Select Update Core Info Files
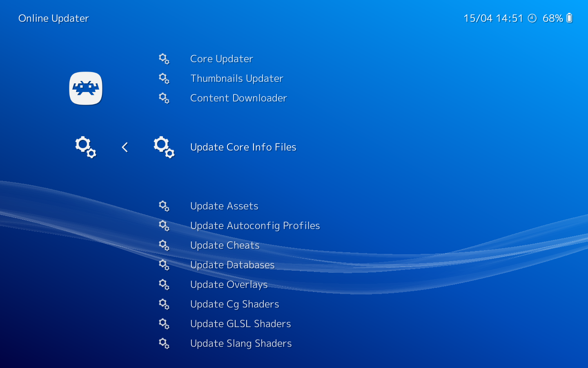Screen dimensions: 588x368 (x=243, y=147)
